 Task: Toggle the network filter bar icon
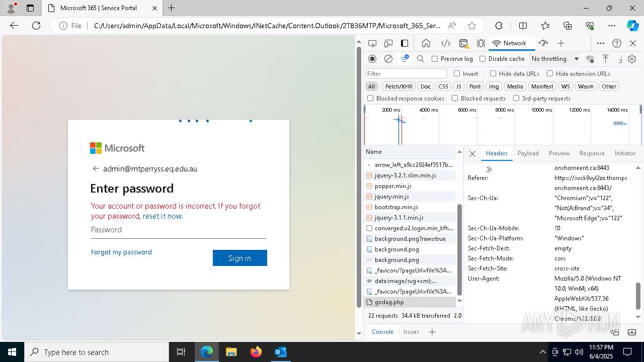(405, 59)
